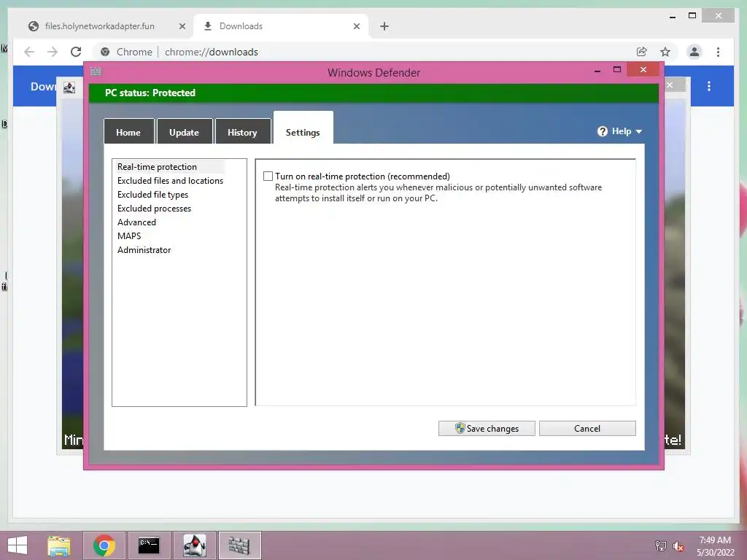The image size is (747, 560).
Task: Click the Chrome site info icon
Action: (105, 52)
